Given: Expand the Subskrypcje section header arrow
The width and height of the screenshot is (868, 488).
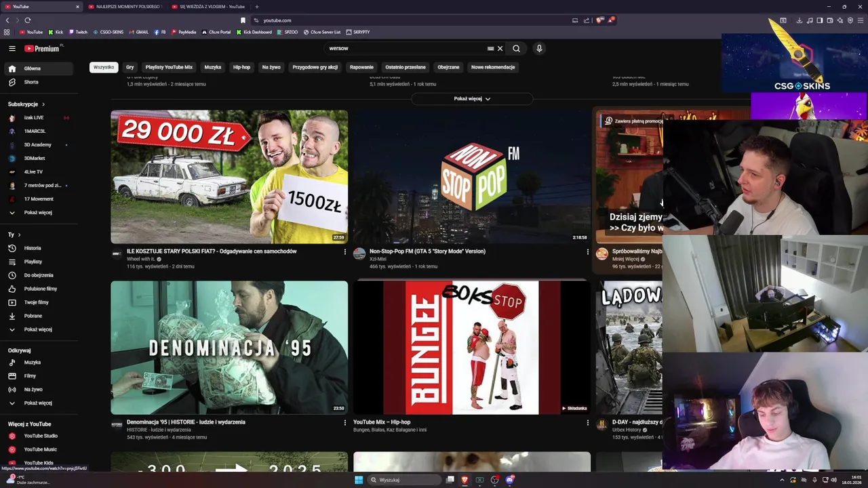Looking at the screenshot, I should pyautogui.click(x=43, y=104).
